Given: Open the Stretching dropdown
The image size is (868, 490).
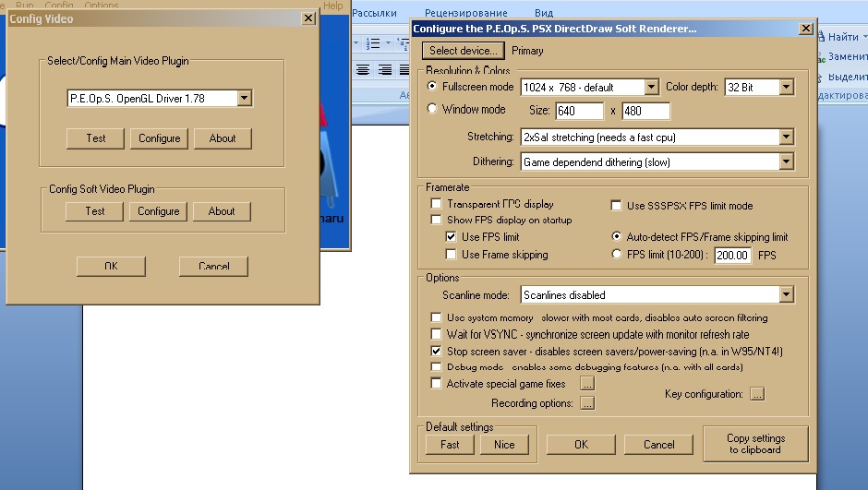Looking at the screenshot, I should click(657, 137).
